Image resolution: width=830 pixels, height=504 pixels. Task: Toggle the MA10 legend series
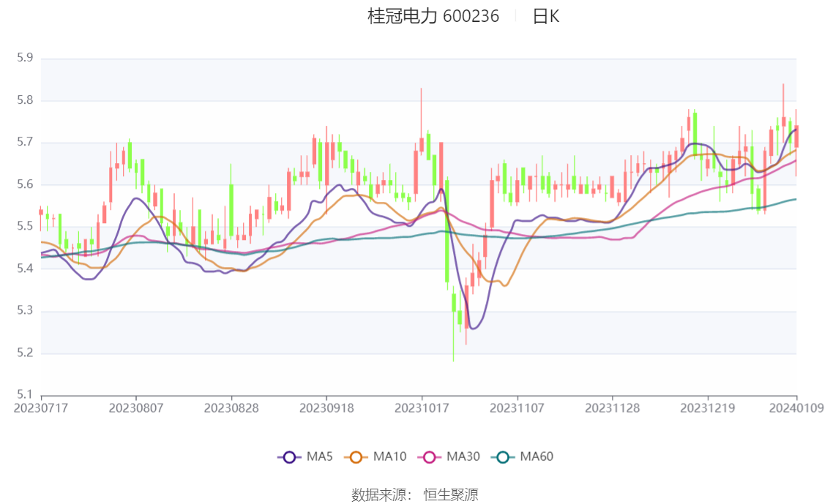[375, 457]
